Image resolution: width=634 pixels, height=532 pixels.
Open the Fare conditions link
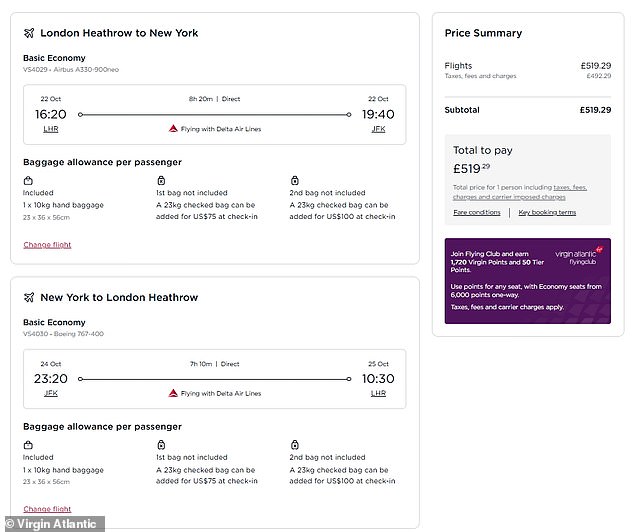coord(477,212)
